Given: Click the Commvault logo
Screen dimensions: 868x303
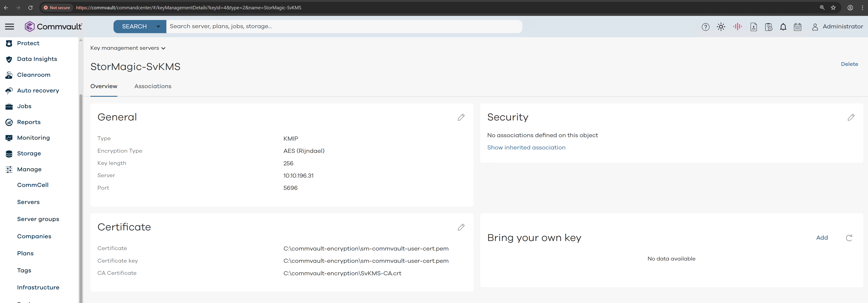Looking at the screenshot, I should (x=53, y=26).
